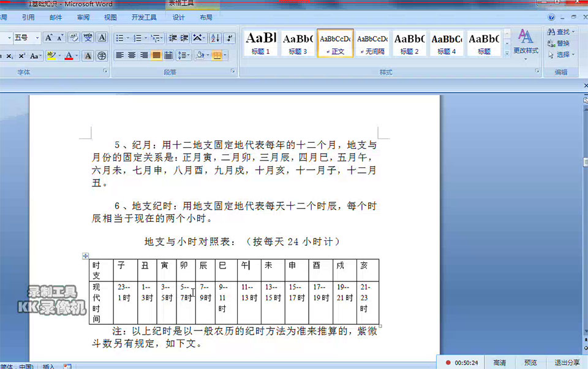Switch to 布局 tab
The height and width of the screenshot is (369, 588).
[x=206, y=17]
